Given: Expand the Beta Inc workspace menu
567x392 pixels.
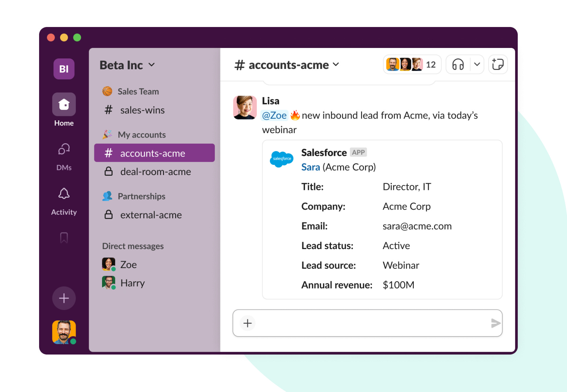Looking at the screenshot, I should pos(127,65).
